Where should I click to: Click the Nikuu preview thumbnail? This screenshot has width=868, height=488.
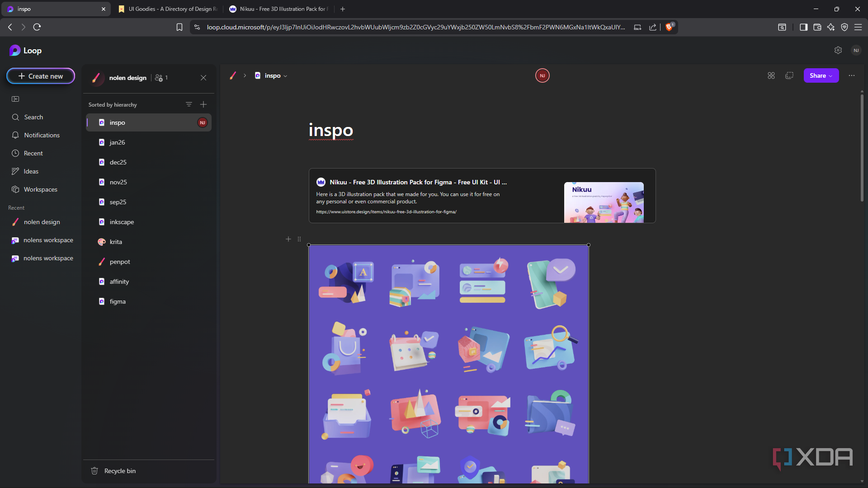tap(604, 202)
